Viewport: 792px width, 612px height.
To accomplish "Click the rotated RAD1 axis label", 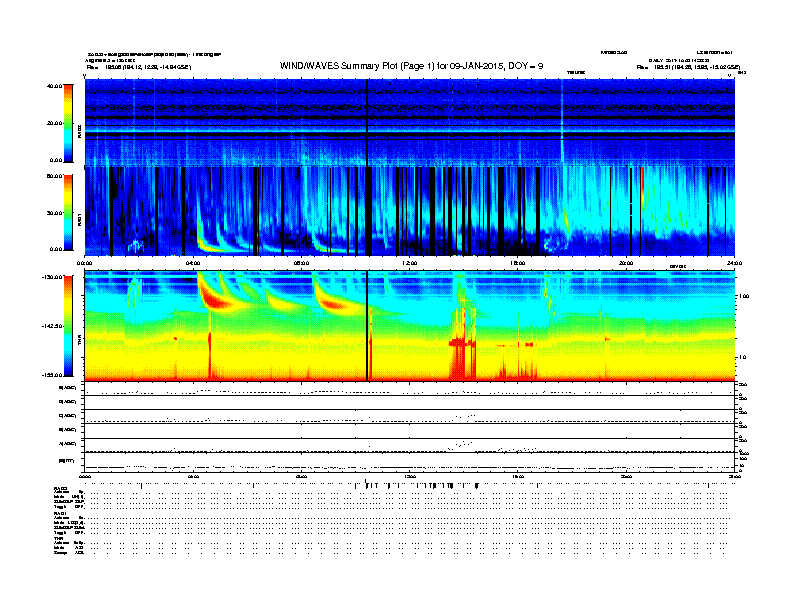I will [79, 220].
